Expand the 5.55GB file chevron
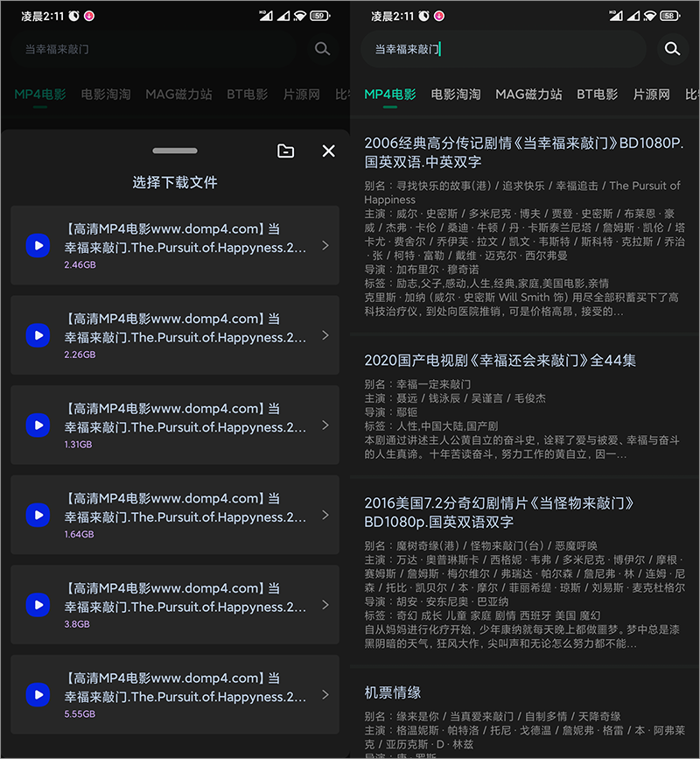 pyautogui.click(x=325, y=694)
